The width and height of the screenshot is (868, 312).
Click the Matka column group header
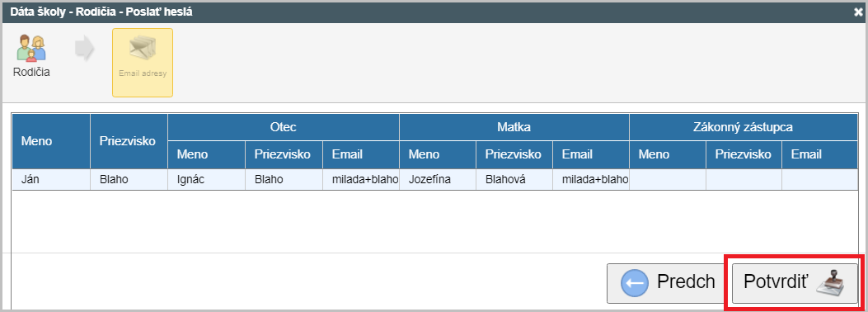click(514, 127)
